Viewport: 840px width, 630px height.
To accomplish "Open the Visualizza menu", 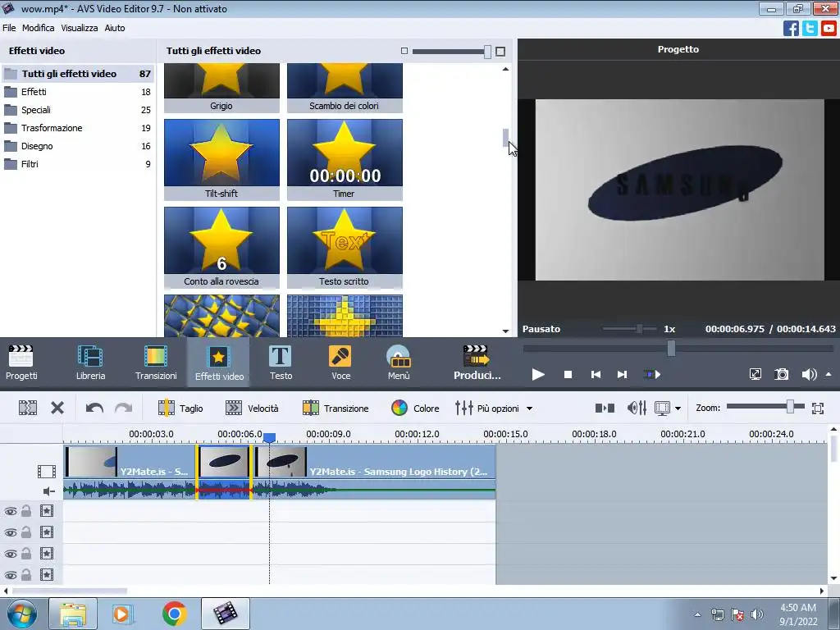I will pyautogui.click(x=80, y=28).
